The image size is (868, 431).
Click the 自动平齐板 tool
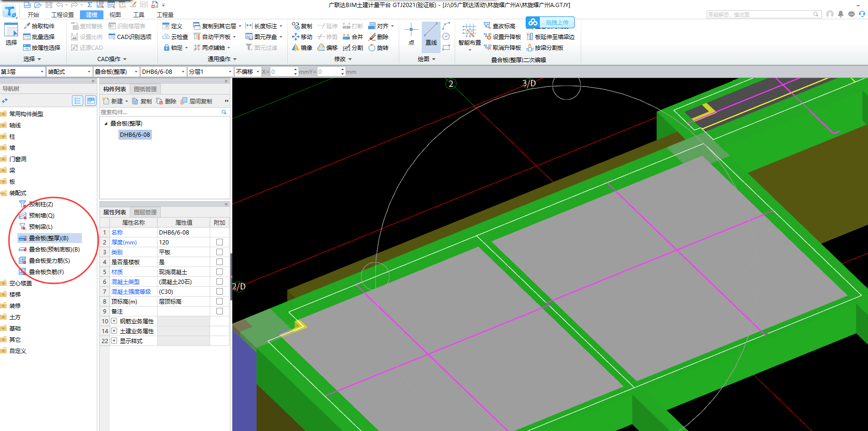tap(215, 37)
